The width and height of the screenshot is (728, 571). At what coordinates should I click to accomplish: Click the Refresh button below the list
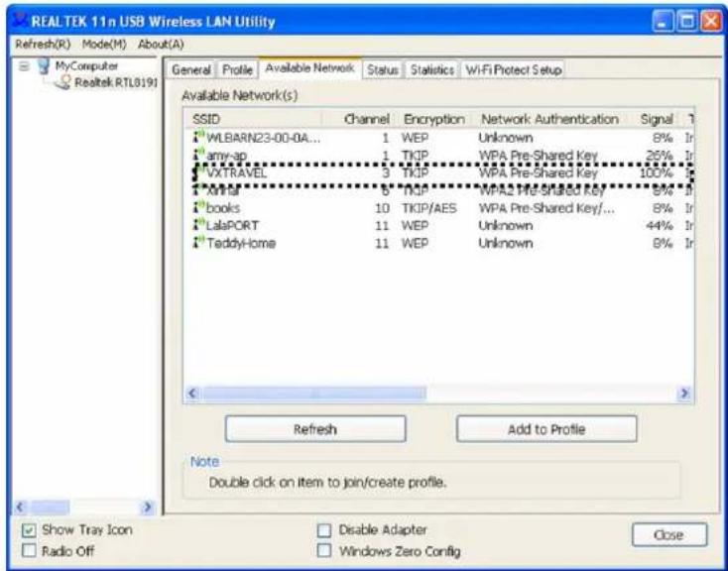315,429
